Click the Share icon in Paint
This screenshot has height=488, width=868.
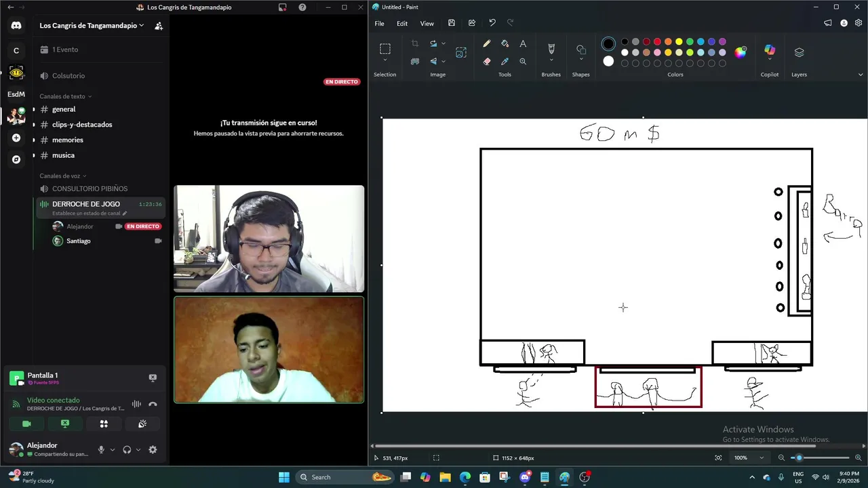472,23
